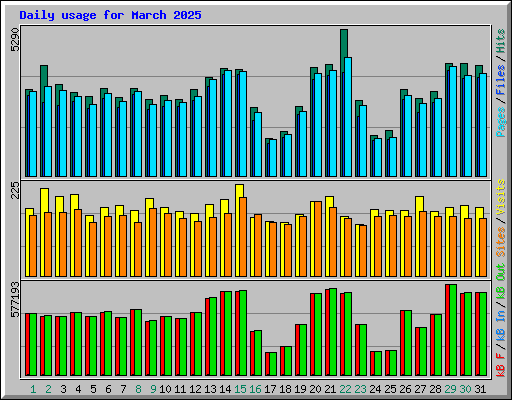Click the 225 axis value
The width and height of the screenshot is (512, 400).
point(15,190)
